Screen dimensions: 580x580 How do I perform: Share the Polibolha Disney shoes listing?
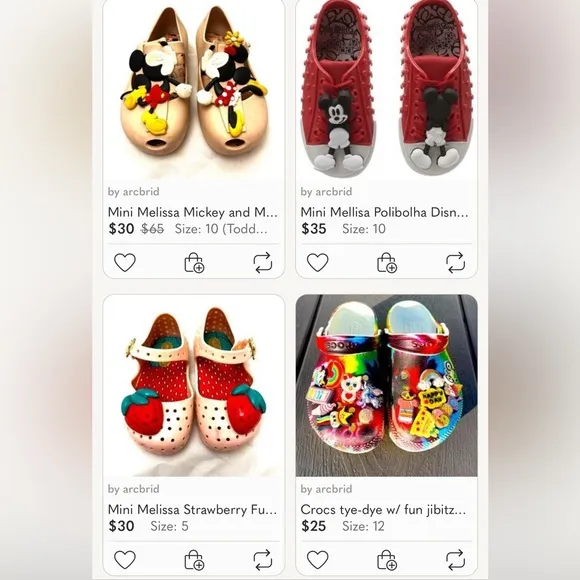[x=455, y=263]
